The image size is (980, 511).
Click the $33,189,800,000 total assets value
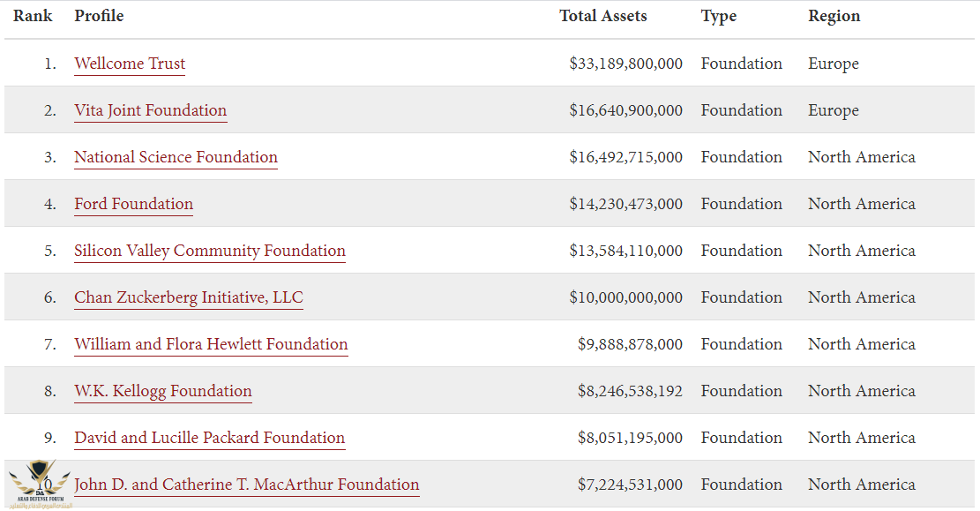click(625, 64)
